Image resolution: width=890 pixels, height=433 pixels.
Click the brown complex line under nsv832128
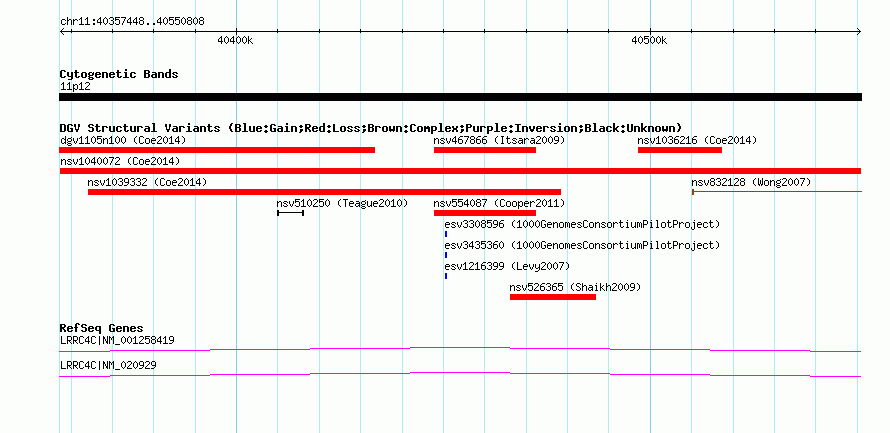(x=776, y=192)
